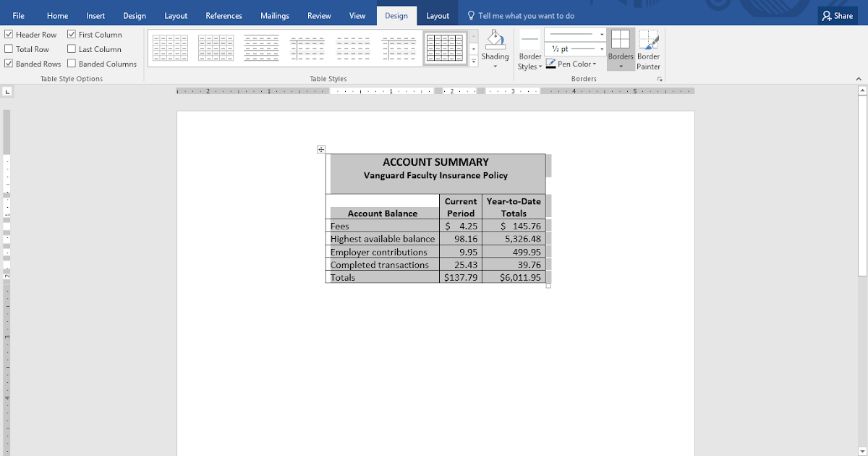
Task: Open the Borders dialog launcher
Action: pyautogui.click(x=659, y=78)
